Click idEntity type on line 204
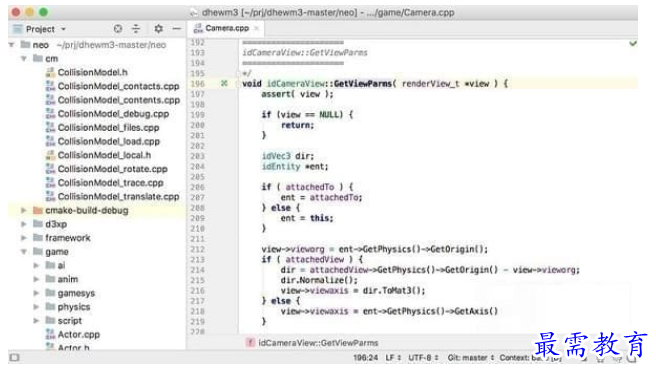 click(281, 166)
